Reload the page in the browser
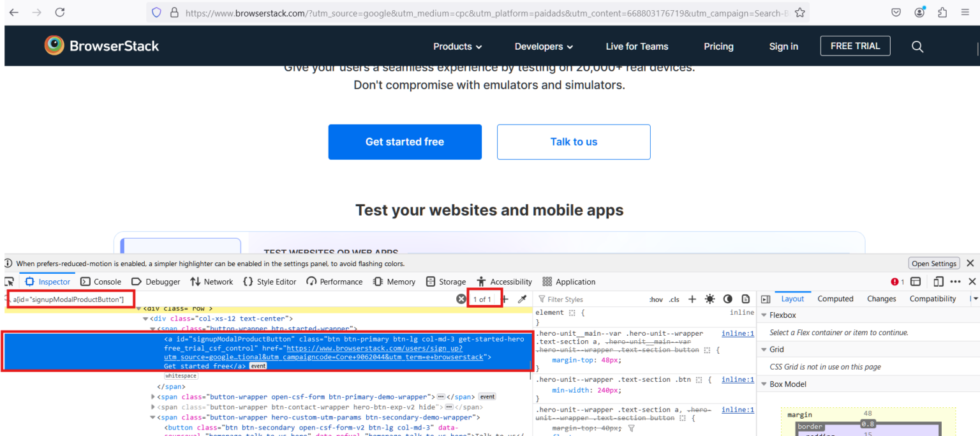The height and width of the screenshot is (436, 980). click(60, 13)
